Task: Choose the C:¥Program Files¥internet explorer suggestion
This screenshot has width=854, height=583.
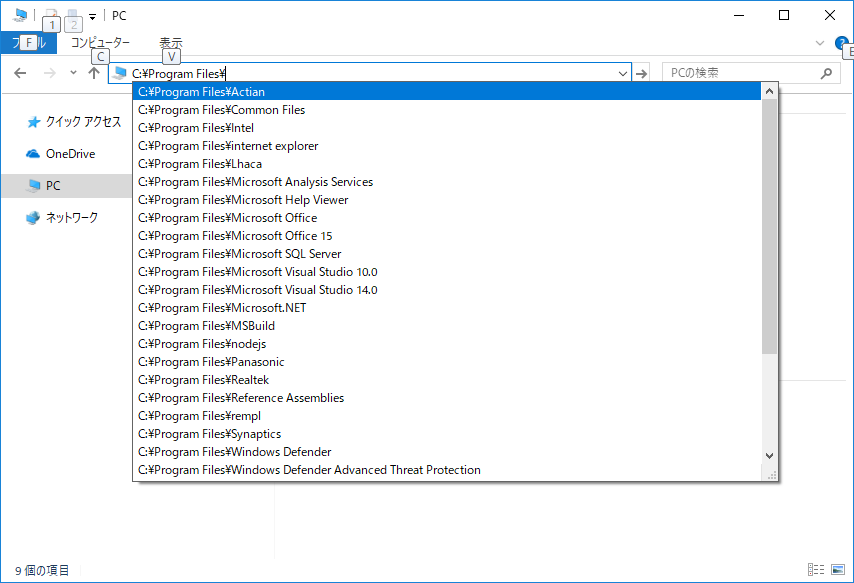Action: pyautogui.click(x=447, y=145)
